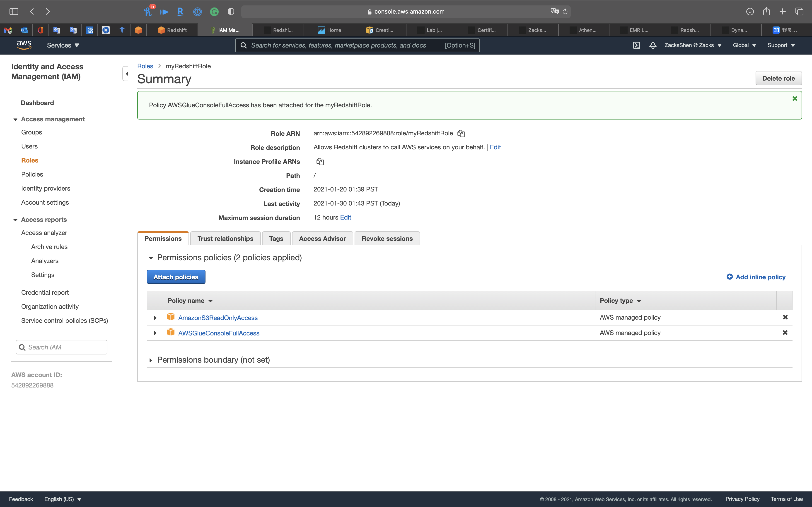Screen dimensions: 812x507
Task: Open the AWS CloudShell icon
Action: pyautogui.click(x=636, y=45)
